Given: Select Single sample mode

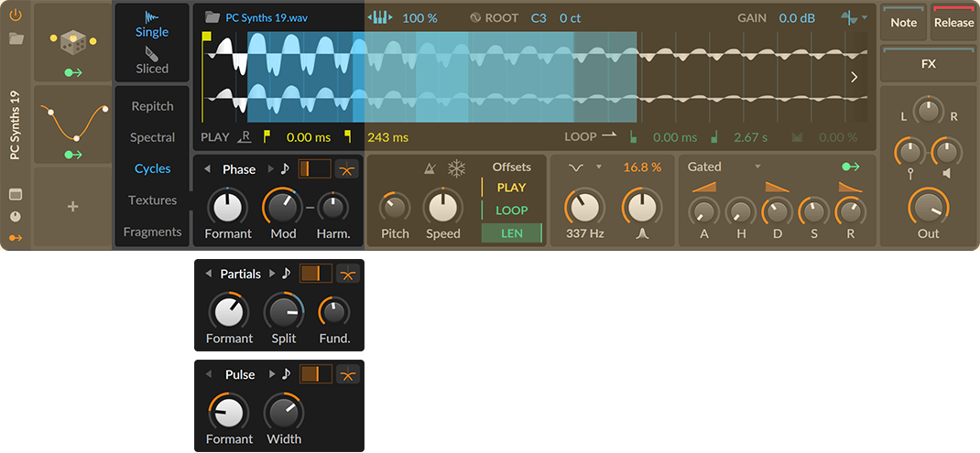Looking at the screenshot, I should click(x=152, y=25).
